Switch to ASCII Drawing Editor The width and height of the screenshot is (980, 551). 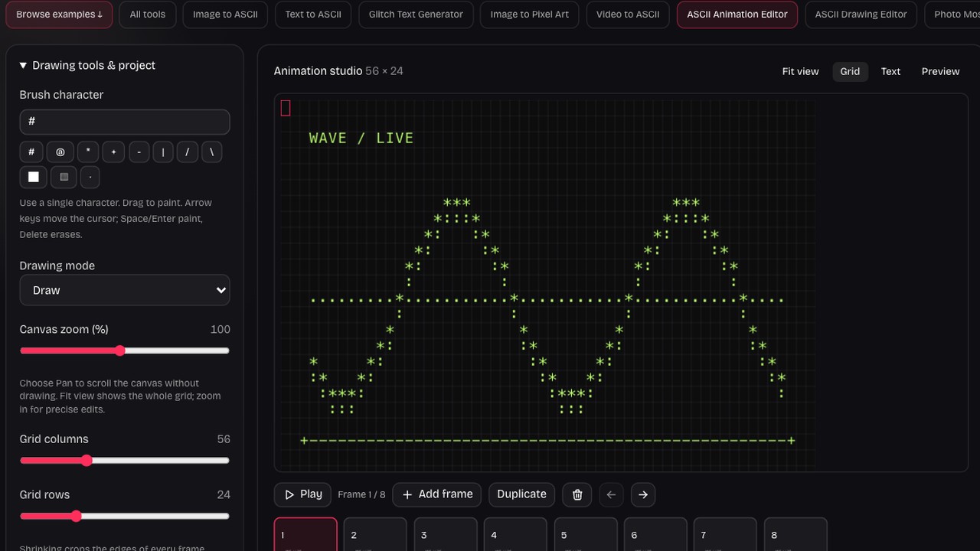861,15
